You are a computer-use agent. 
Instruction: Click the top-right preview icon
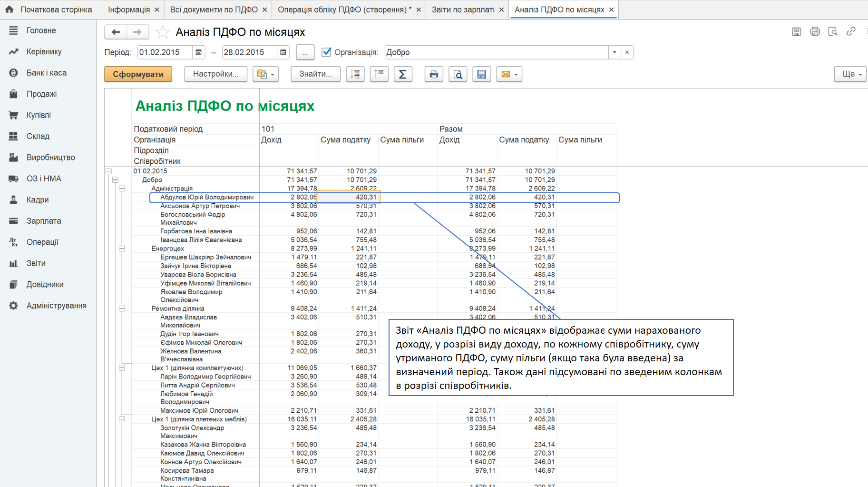tap(833, 32)
